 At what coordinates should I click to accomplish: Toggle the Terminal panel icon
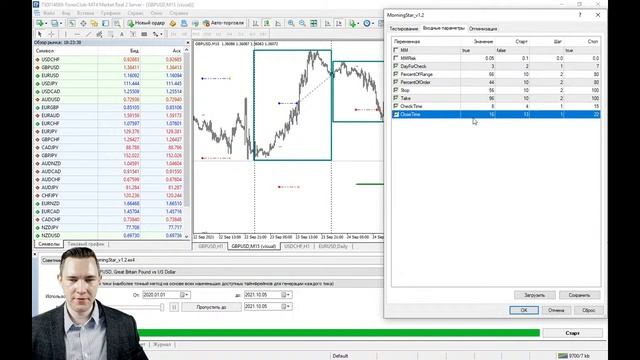(x=105, y=23)
